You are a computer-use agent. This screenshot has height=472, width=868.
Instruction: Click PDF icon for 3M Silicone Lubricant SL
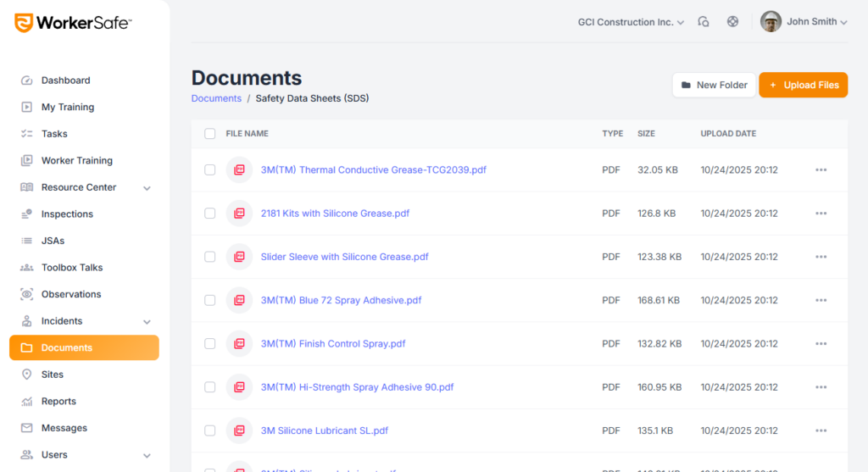tap(239, 430)
